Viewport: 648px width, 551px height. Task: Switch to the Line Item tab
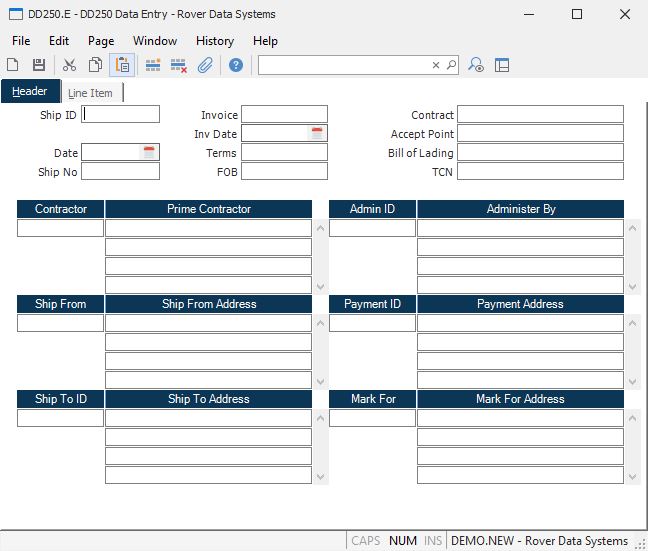tap(91, 93)
